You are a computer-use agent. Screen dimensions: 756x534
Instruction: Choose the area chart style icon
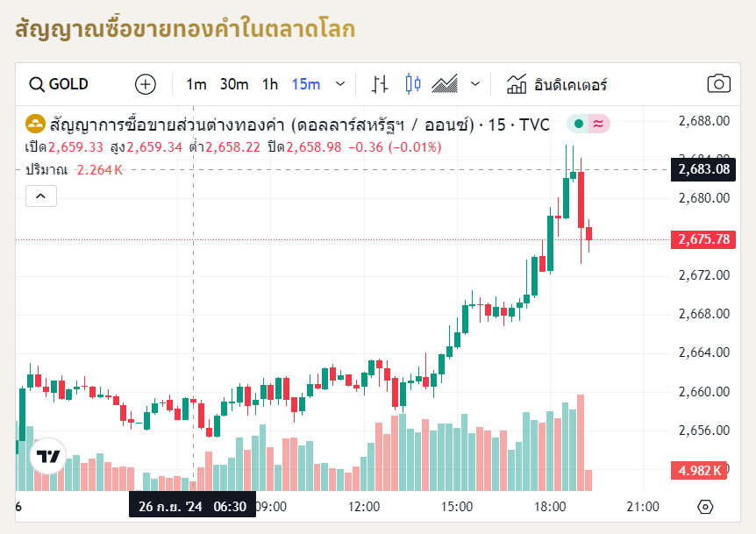[x=446, y=84]
